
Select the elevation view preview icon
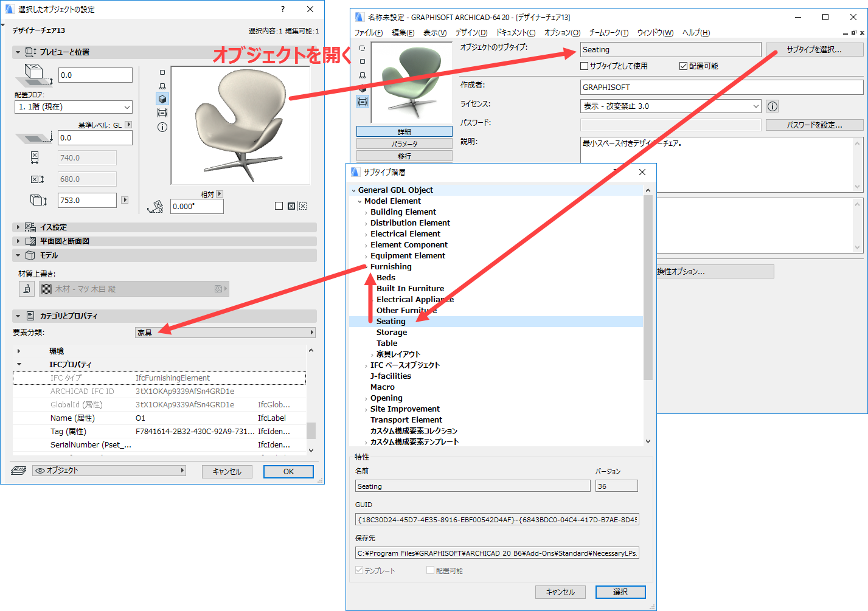pyautogui.click(x=162, y=85)
